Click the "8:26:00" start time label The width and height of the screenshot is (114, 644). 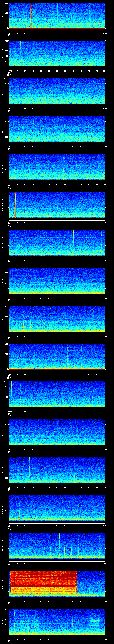click(x=9, y=412)
